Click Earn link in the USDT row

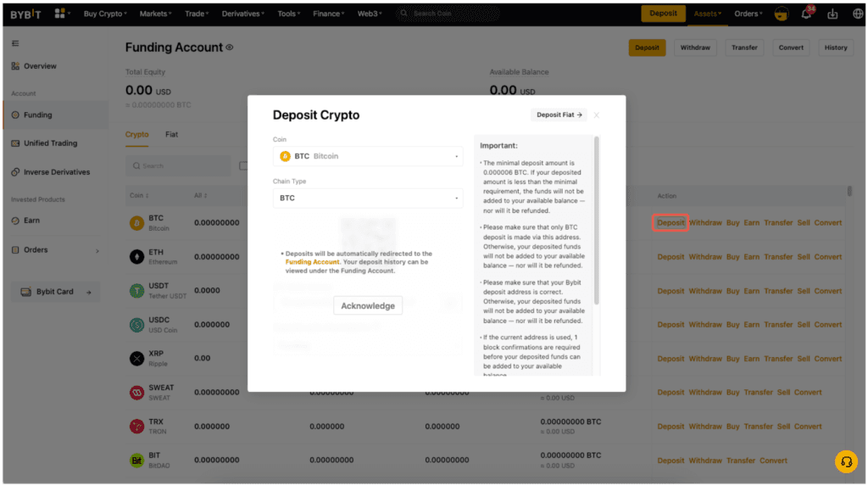tap(751, 291)
